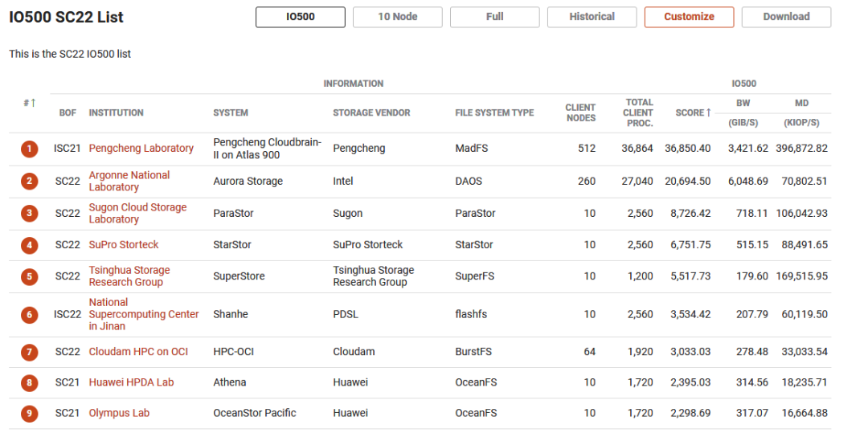Screen dimensions: 868x433
Task: Click the TOTAL CLIENT PROC. column header
Action: pos(640,112)
